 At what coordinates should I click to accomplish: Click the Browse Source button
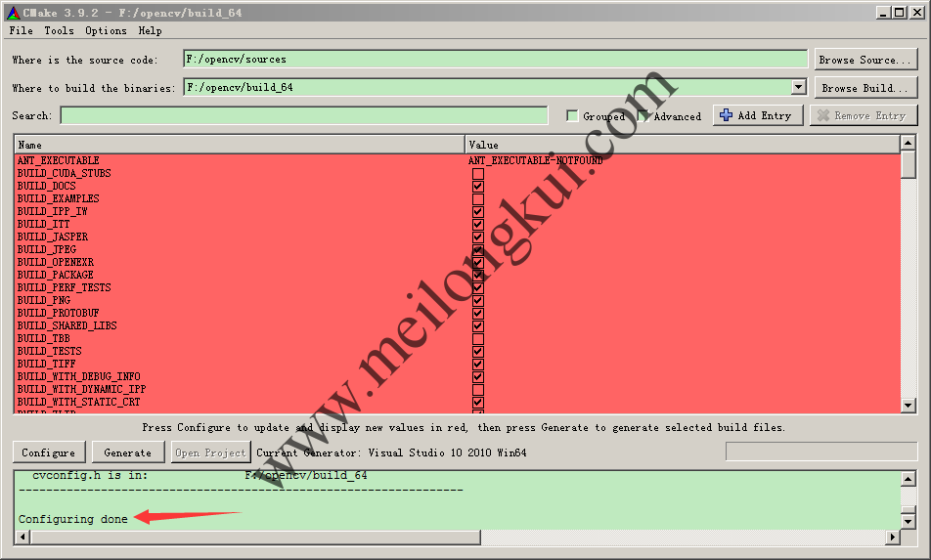[865, 60]
